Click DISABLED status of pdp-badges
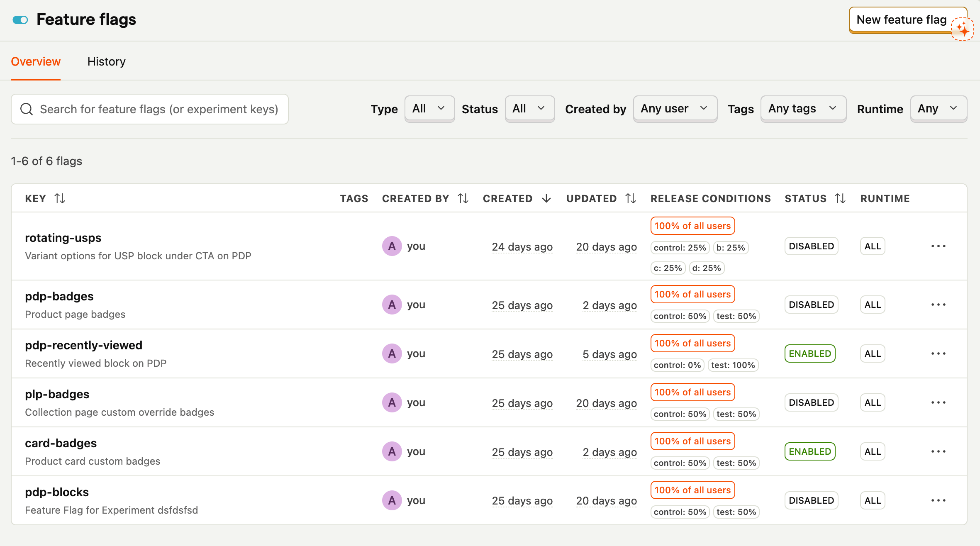Screen dimensions: 980x546 (x=811, y=305)
